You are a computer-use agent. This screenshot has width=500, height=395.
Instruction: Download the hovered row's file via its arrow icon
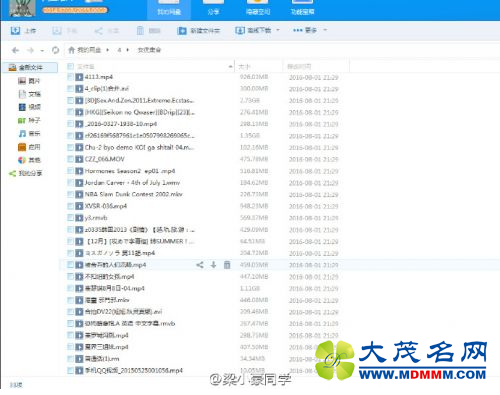pyautogui.click(x=214, y=265)
